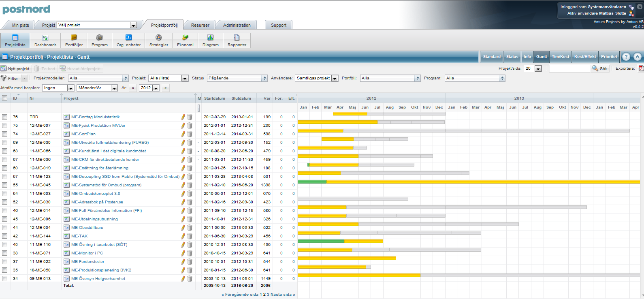Viewport: 644px width, 299px height.
Task: Switch to the Administration tab
Action: coord(237,25)
